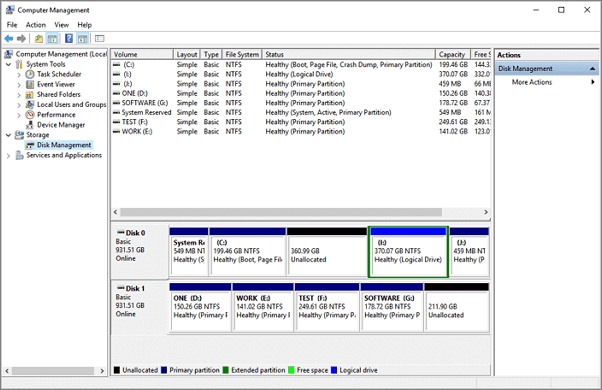This screenshot has width=602, height=390.
Task: Click the Forward arrow toolbar icon
Action: tap(22, 38)
